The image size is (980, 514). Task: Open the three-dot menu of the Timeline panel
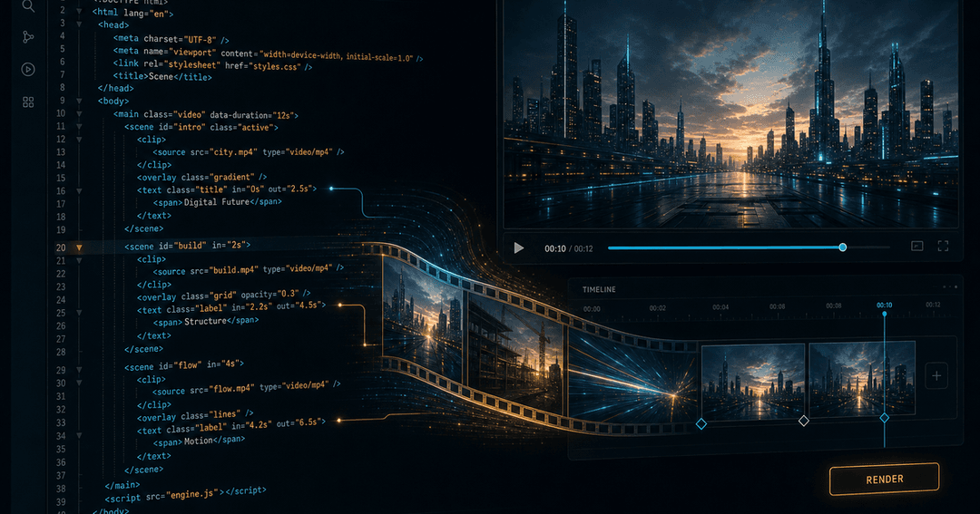(949, 286)
